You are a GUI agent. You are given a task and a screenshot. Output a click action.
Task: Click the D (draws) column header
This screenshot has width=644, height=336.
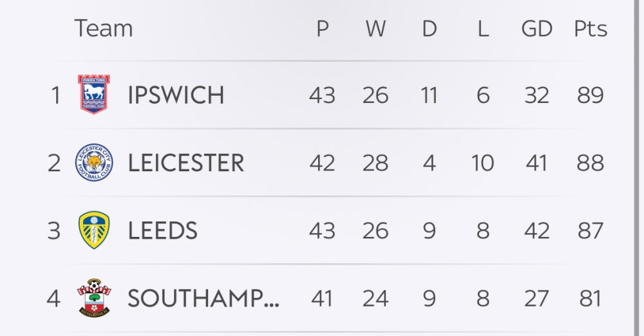[429, 29]
